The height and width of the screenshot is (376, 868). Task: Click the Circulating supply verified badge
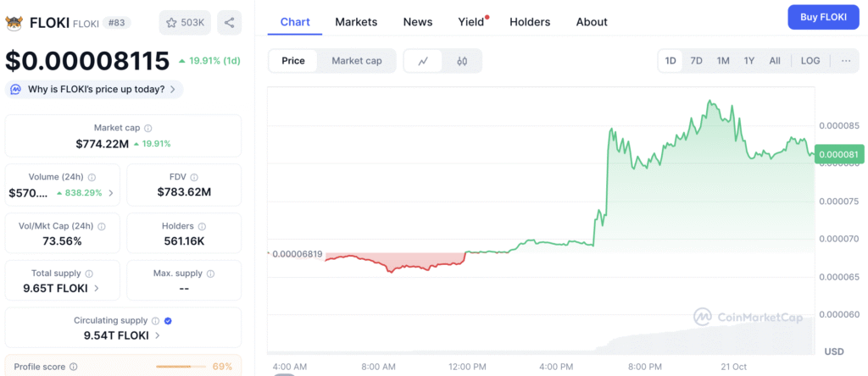coord(168,321)
